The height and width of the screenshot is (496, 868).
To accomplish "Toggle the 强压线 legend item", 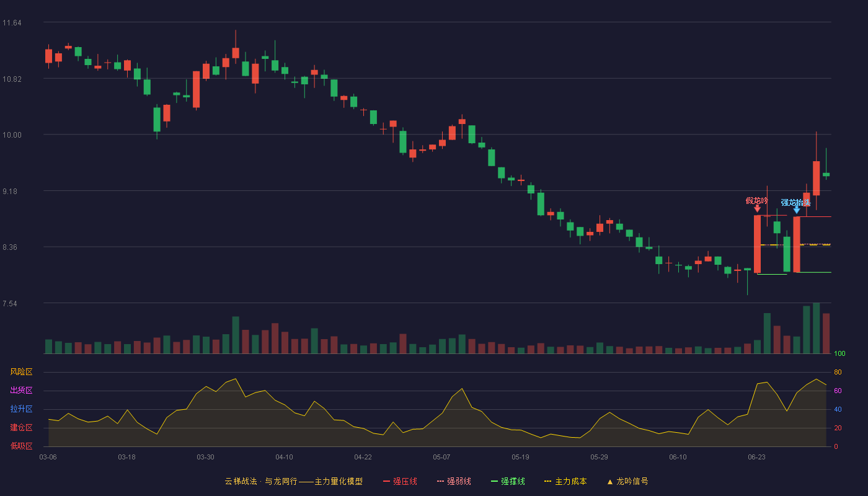I will pos(400,481).
